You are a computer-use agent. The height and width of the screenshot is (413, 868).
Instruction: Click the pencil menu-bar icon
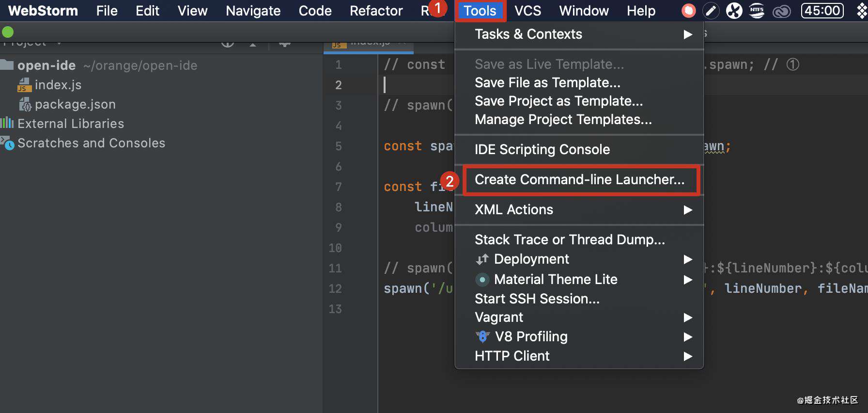[711, 11]
